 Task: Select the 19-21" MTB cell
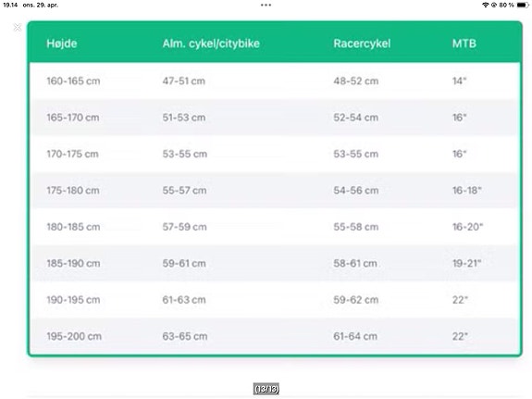pyautogui.click(x=467, y=264)
